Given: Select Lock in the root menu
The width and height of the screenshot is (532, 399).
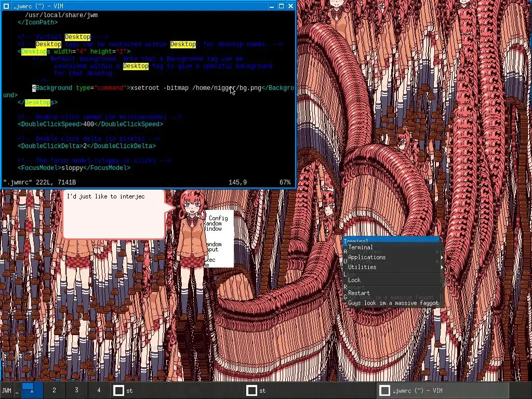Looking at the screenshot, I should coord(394,280).
